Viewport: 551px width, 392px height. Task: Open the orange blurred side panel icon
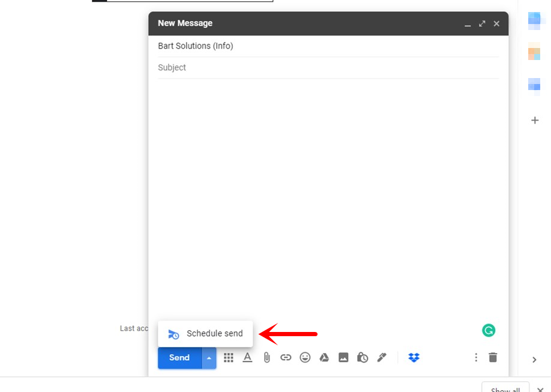534,52
